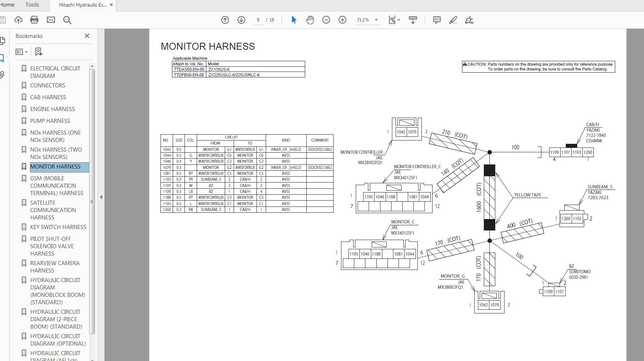This screenshot has height=361, width=644.
Task: Open REARVIEW CAMERA HARNESS bookmark
Action: 55,267
